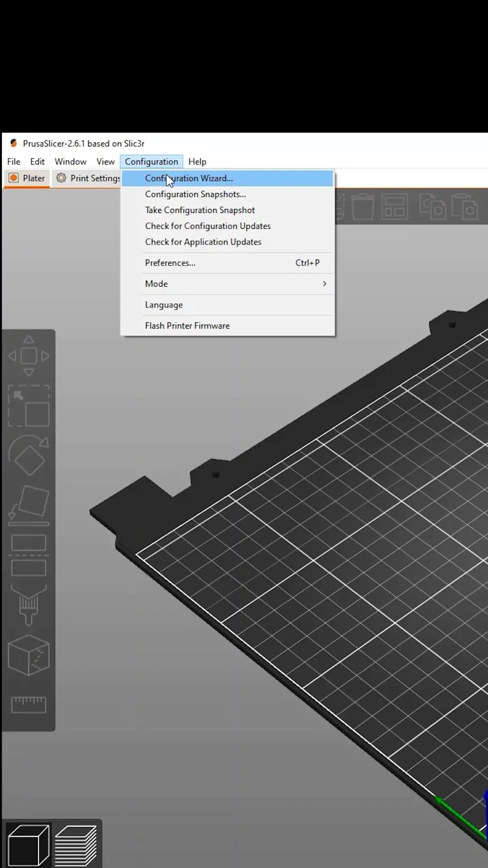This screenshot has width=488, height=868.
Task: Choose Take Configuration Snapshot
Action: click(227, 210)
